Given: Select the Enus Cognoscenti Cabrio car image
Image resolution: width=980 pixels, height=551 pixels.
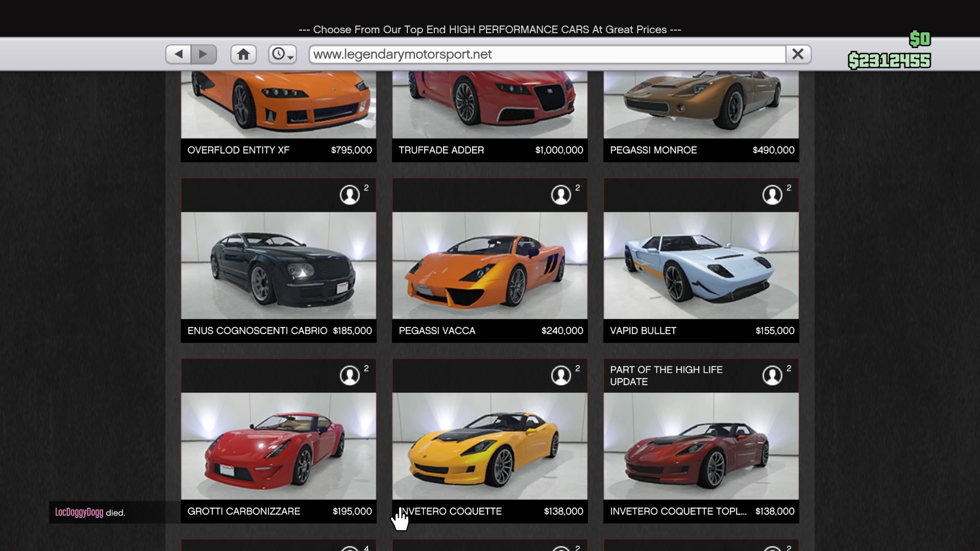Looking at the screenshot, I should (279, 265).
